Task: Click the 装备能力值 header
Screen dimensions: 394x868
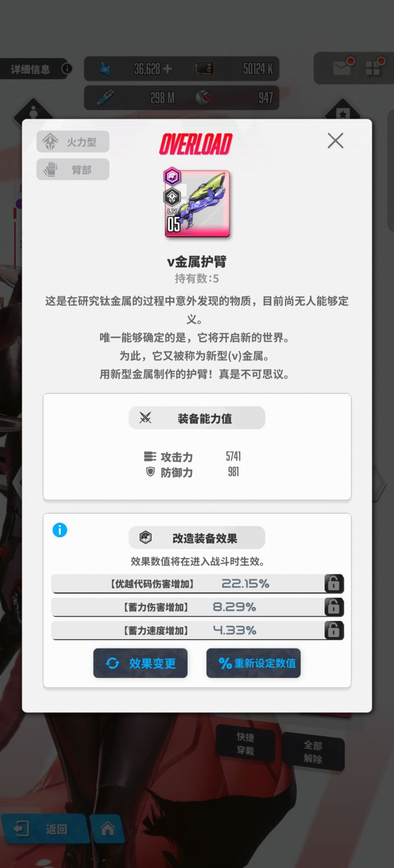Action: [197, 418]
